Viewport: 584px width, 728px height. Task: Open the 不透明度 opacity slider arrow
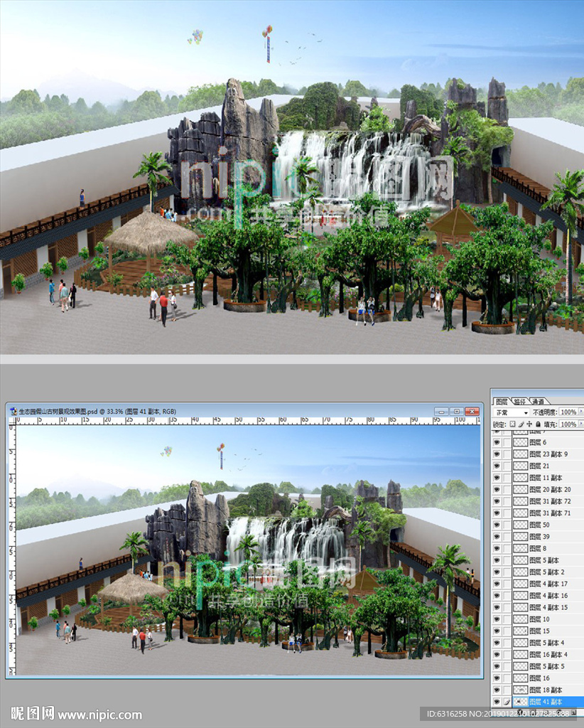pos(580,412)
